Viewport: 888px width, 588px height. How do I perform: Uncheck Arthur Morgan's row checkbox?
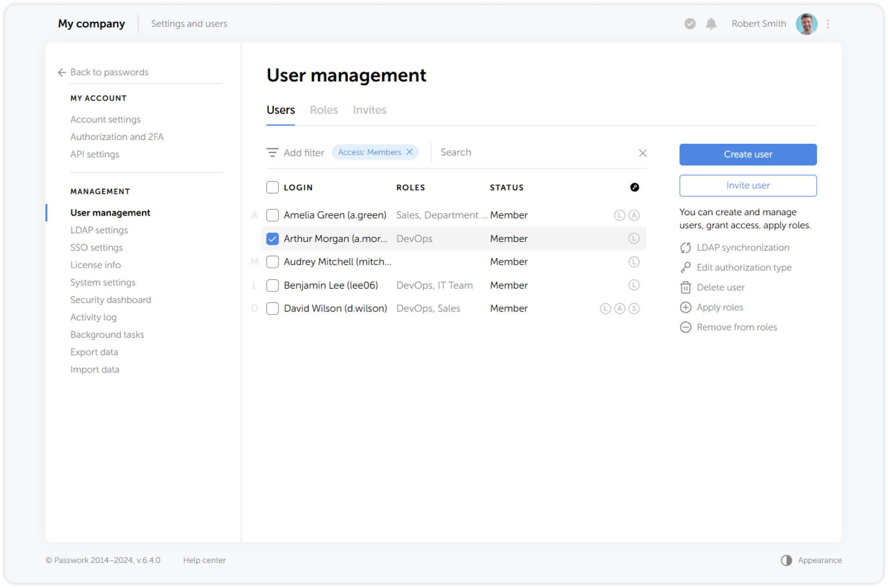pos(272,238)
